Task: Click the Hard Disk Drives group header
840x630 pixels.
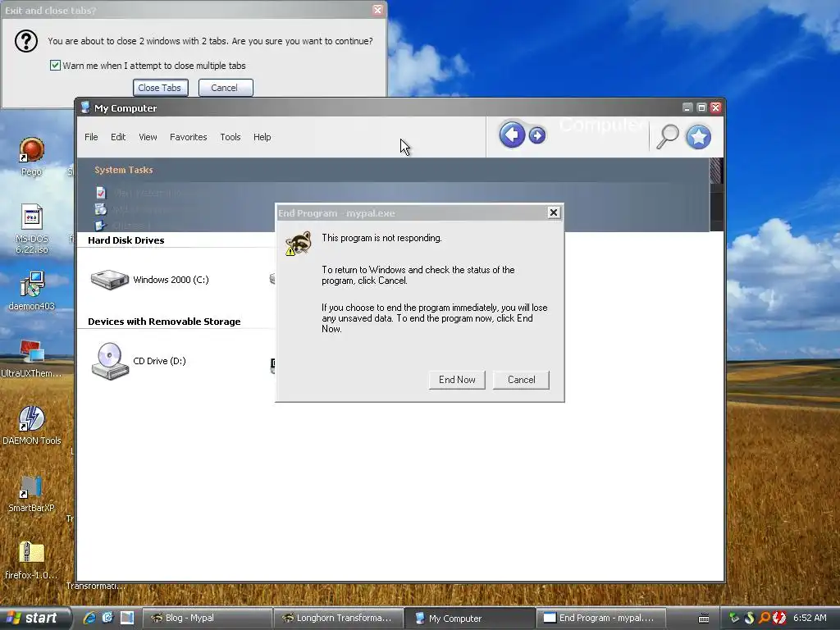Action: tap(126, 240)
